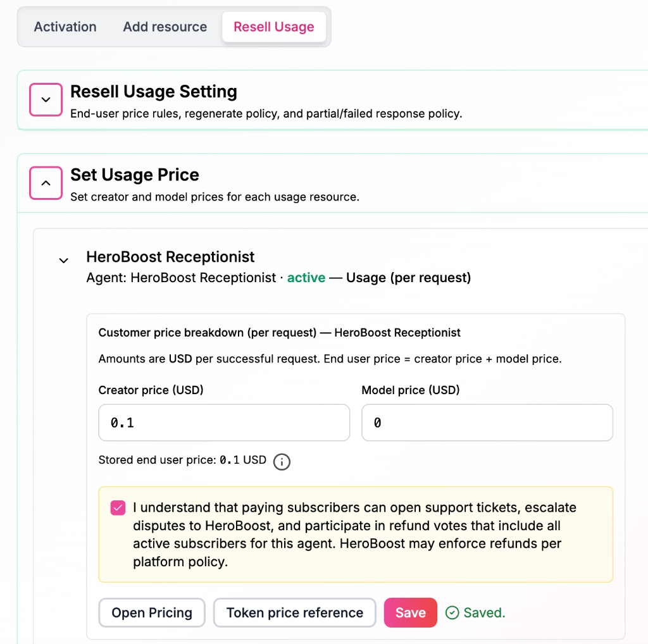Select the Resell Usage tab
648x644 pixels.
(273, 27)
